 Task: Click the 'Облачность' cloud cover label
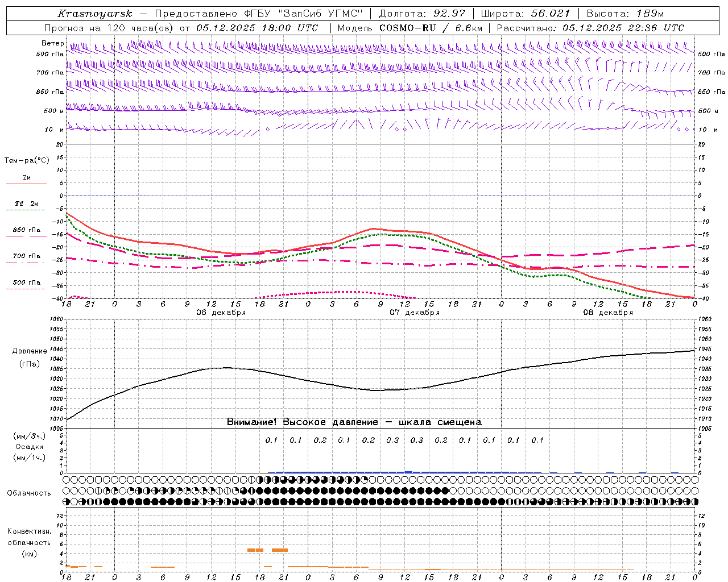(29, 493)
